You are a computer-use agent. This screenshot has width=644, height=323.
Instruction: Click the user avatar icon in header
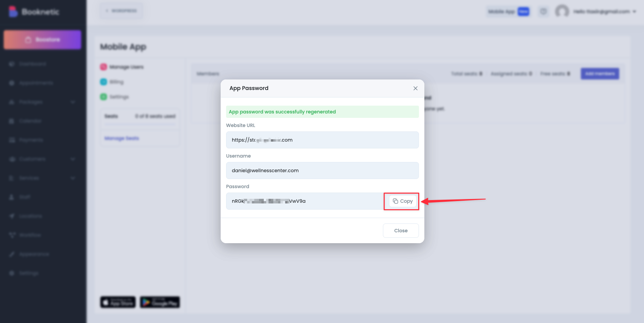[x=562, y=12]
